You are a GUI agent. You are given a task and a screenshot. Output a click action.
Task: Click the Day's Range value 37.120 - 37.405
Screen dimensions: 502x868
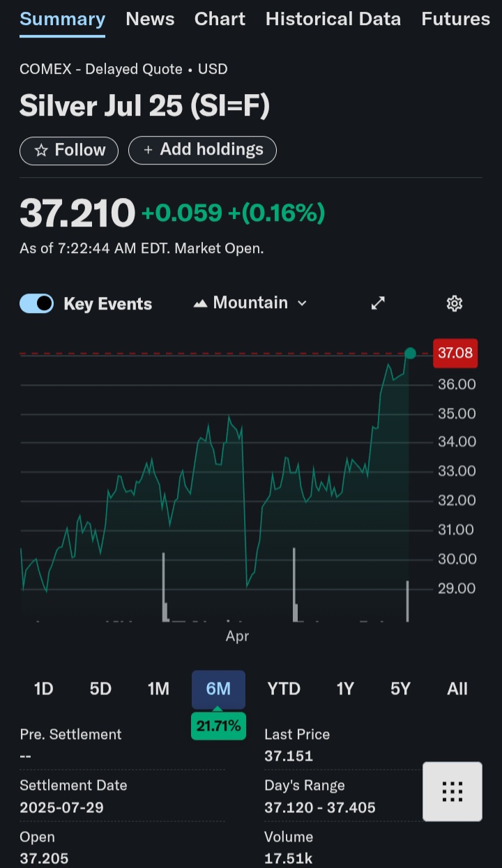click(x=320, y=807)
